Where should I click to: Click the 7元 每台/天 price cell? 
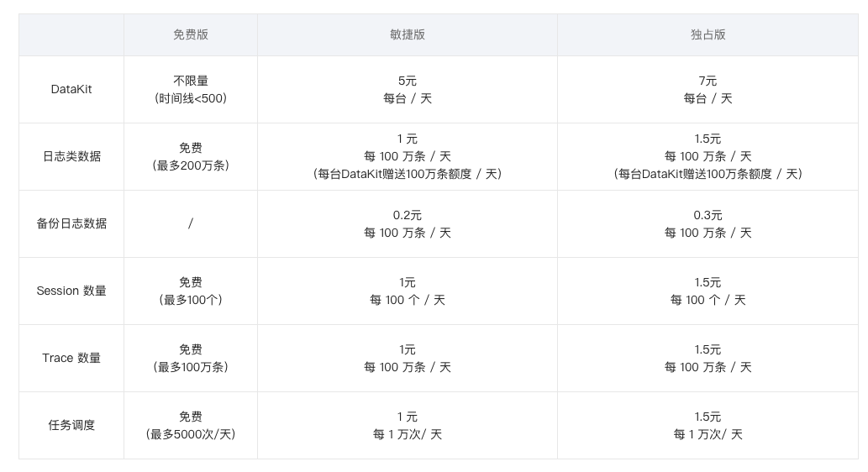tap(708, 90)
